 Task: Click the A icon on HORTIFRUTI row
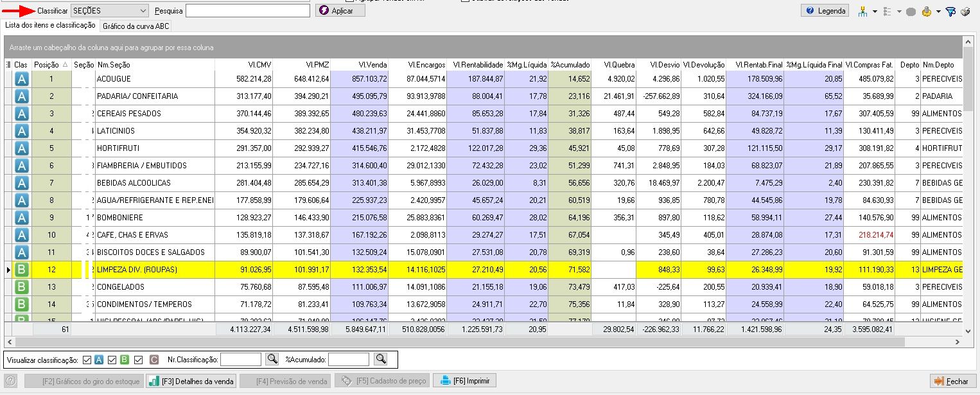[21, 148]
